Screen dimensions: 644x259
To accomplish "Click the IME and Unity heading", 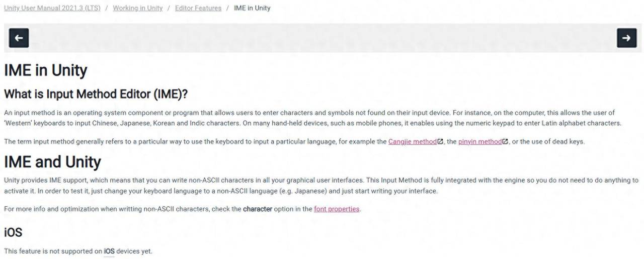I will click(x=52, y=162).
